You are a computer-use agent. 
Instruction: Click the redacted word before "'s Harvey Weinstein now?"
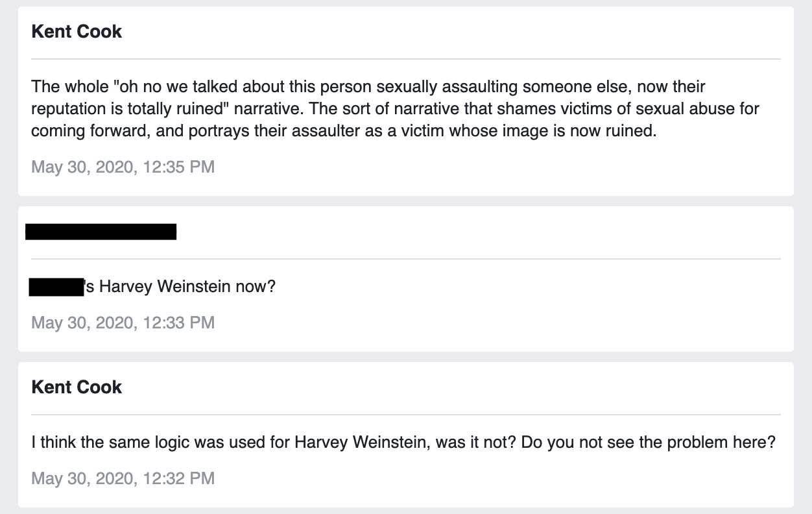[x=56, y=286]
